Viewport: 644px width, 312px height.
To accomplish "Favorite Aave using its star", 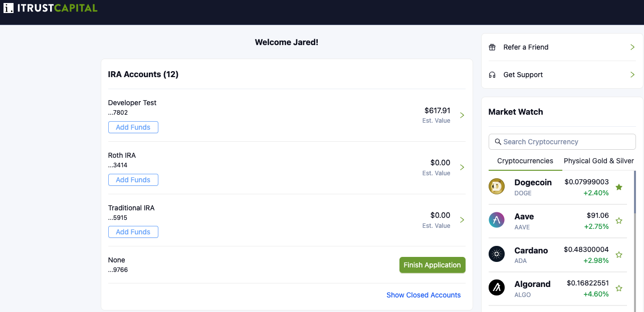I will pyautogui.click(x=619, y=221).
